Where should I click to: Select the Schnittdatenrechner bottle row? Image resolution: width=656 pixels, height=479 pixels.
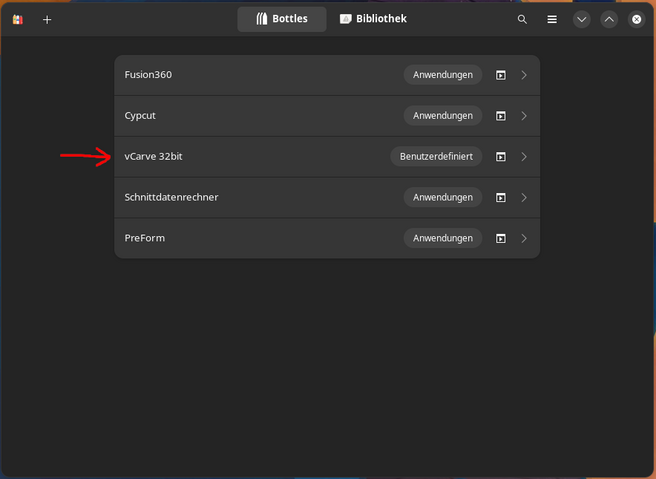tap(250, 198)
